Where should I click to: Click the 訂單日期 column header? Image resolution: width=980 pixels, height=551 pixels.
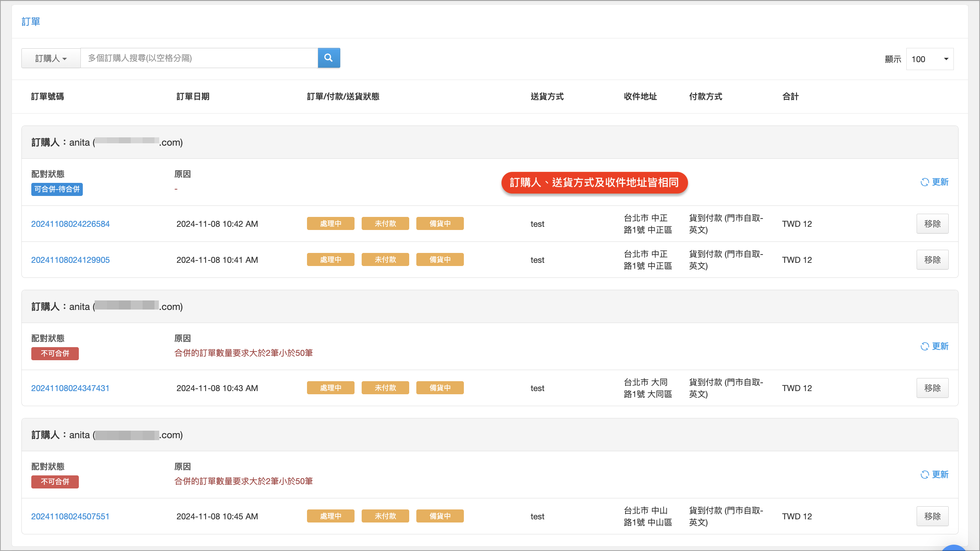(193, 97)
